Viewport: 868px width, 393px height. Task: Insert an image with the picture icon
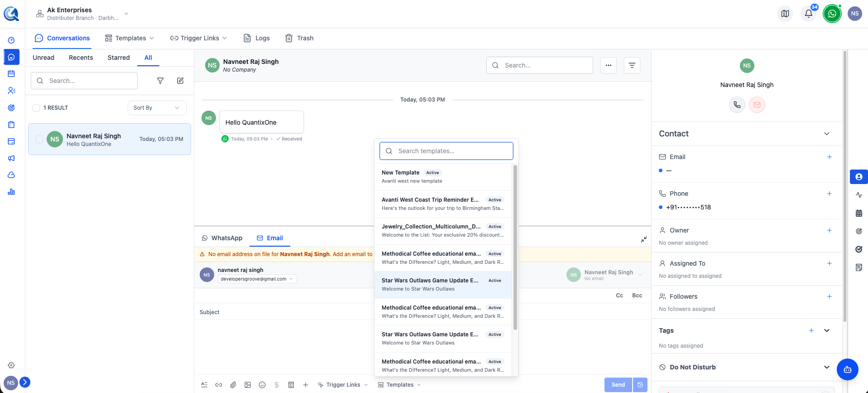click(x=248, y=385)
